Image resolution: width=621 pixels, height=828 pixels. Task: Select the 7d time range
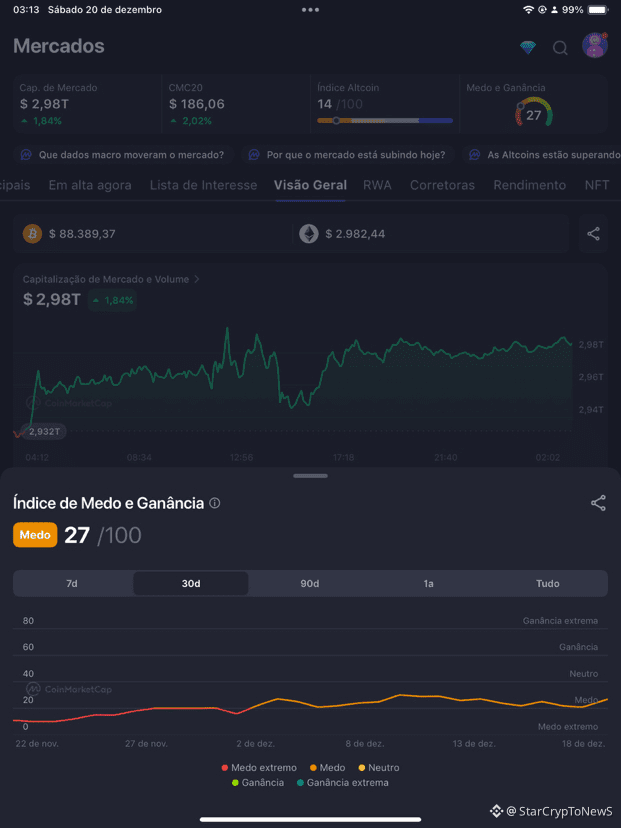[x=72, y=583]
